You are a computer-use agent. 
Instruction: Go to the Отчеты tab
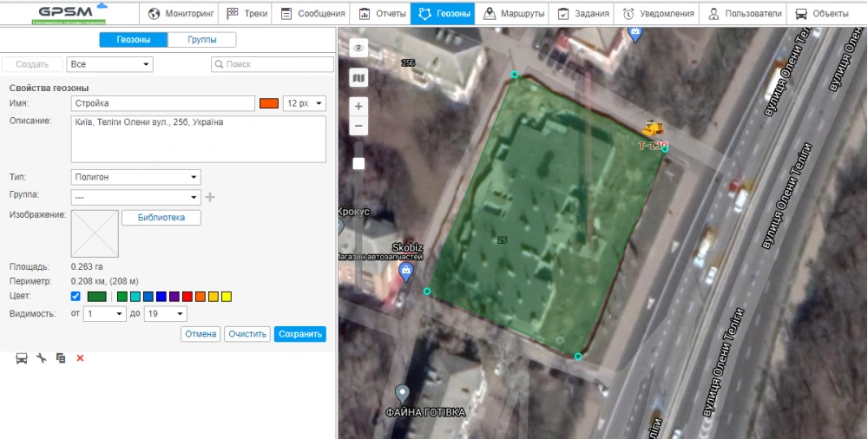pos(381,14)
